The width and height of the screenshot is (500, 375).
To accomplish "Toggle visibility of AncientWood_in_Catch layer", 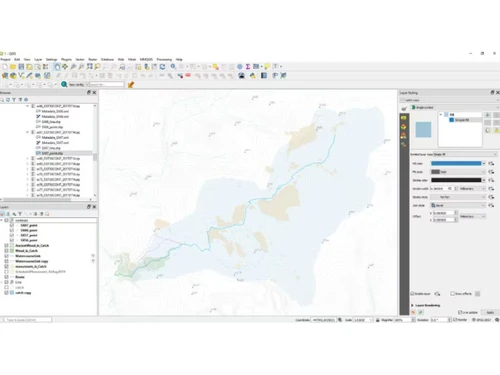I will 6,245.
